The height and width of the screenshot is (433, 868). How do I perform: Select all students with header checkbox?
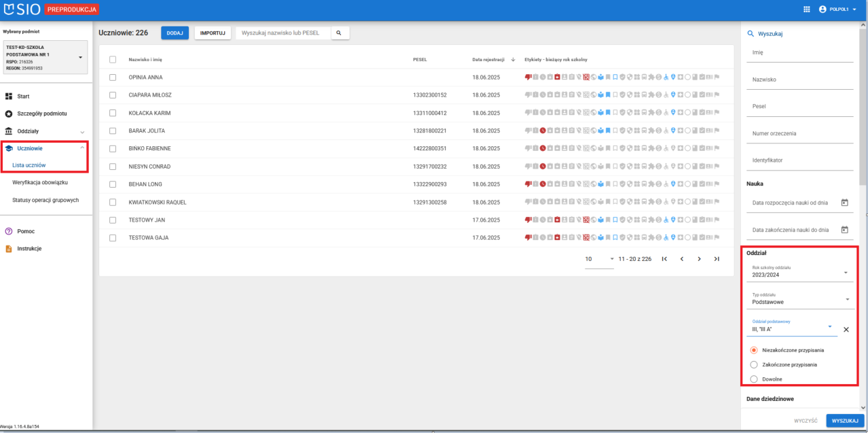113,59
